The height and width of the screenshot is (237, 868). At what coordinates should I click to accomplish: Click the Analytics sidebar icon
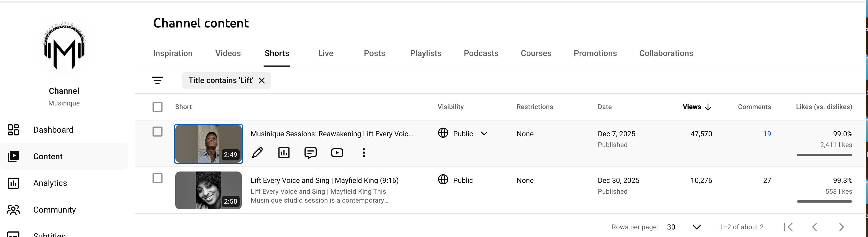[13, 183]
